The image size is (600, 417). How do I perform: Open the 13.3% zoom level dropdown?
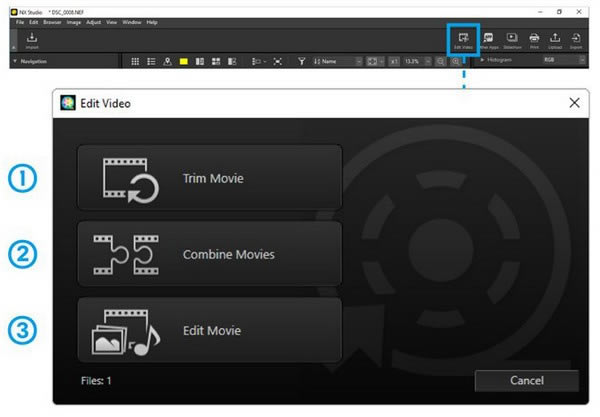pos(418,61)
